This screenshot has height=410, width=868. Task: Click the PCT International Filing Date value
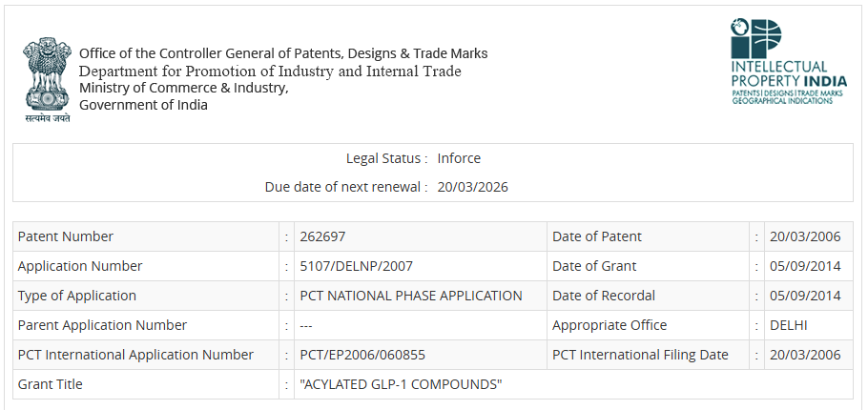pyautogui.click(x=805, y=355)
